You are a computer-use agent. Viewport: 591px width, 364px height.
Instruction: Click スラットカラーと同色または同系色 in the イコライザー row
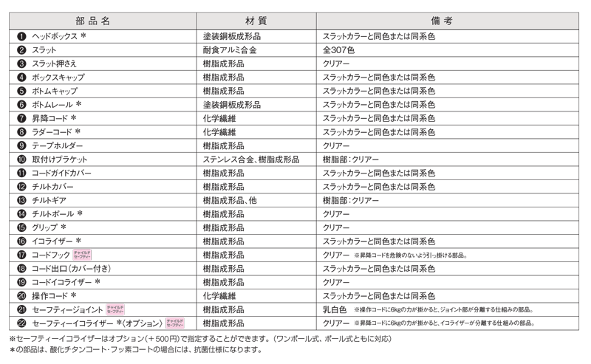[379, 241]
